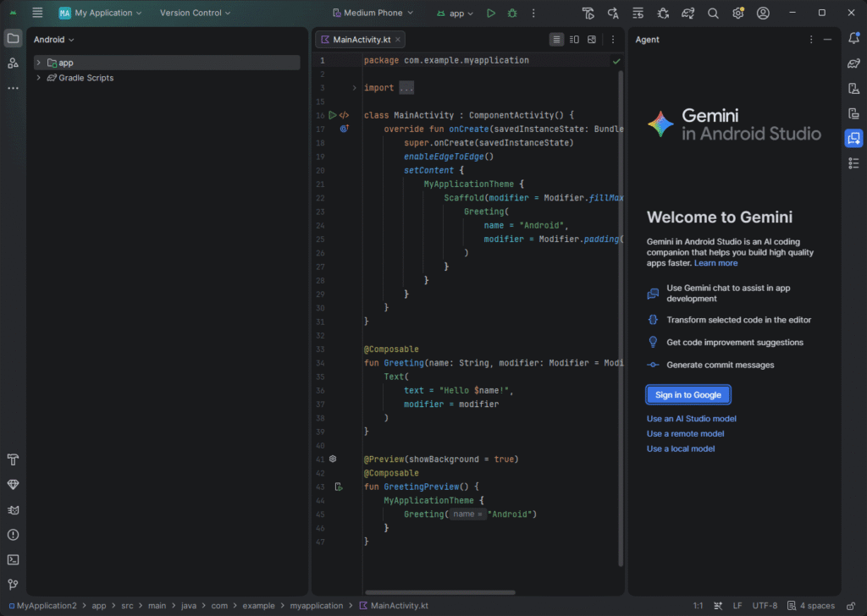Open app run configuration dropdown
The width and height of the screenshot is (867, 616).
[x=455, y=13]
